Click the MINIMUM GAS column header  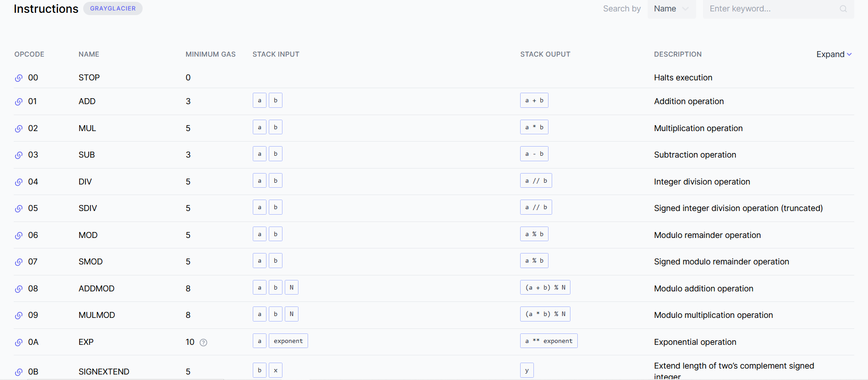tap(210, 54)
